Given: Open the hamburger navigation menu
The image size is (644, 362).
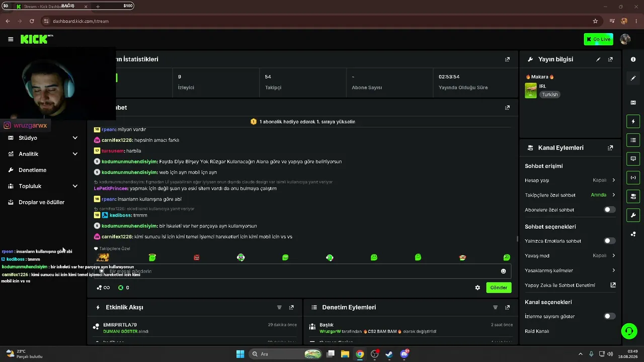Looking at the screenshot, I should 11,39.
